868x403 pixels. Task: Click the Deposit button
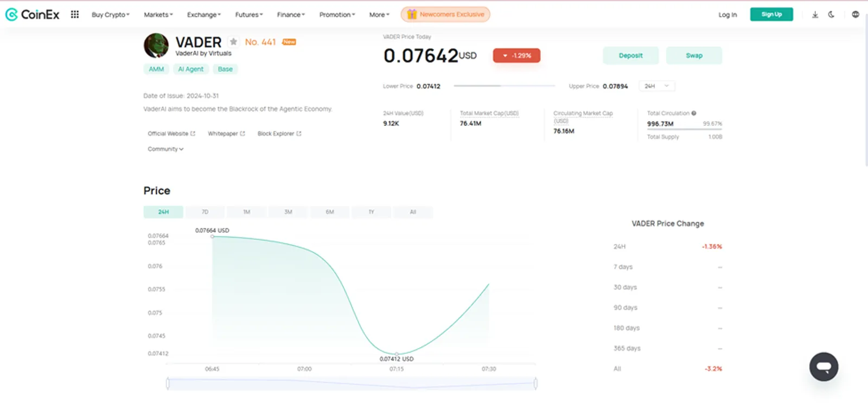click(x=631, y=55)
